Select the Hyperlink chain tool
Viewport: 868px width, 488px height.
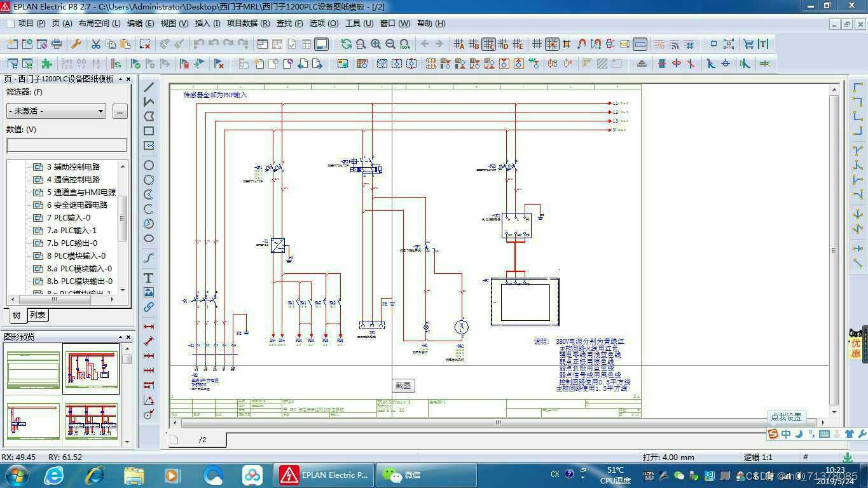149,307
